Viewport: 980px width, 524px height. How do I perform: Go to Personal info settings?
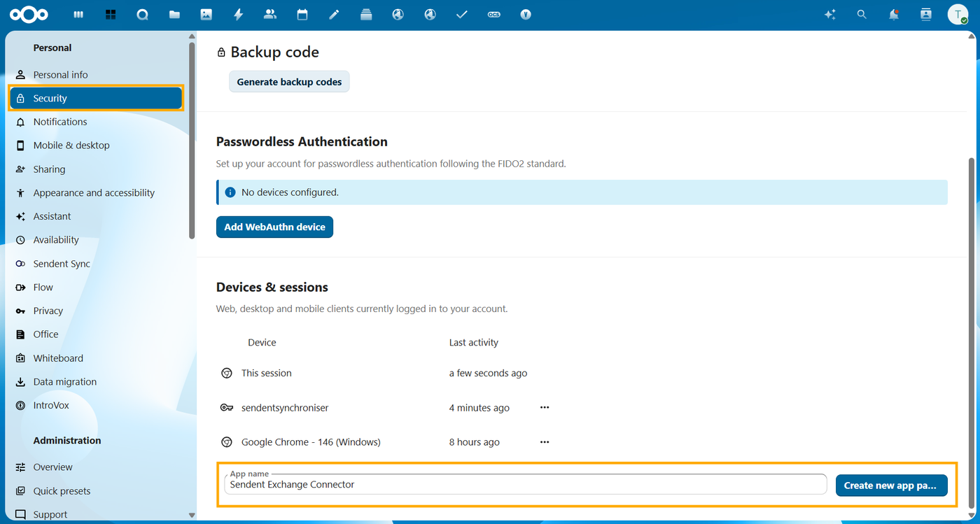click(x=61, y=75)
